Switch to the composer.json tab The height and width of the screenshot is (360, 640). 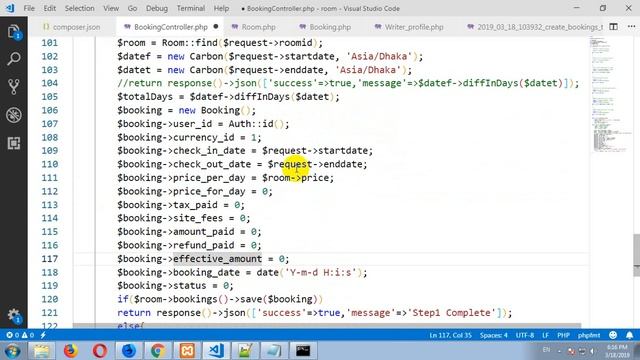(x=72, y=27)
